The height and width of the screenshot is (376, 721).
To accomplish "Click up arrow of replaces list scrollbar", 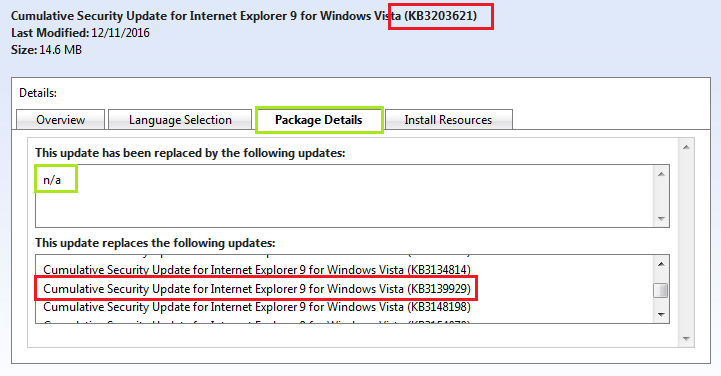I will point(661,264).
